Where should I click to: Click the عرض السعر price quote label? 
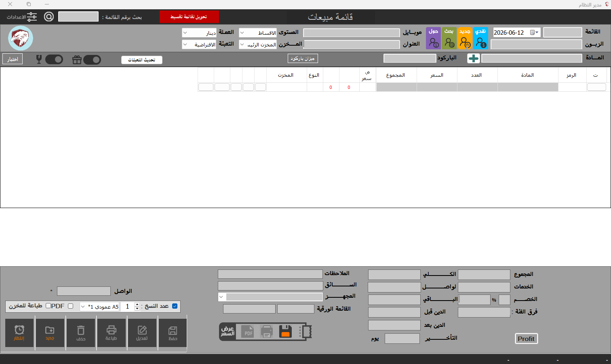(228, 331)
